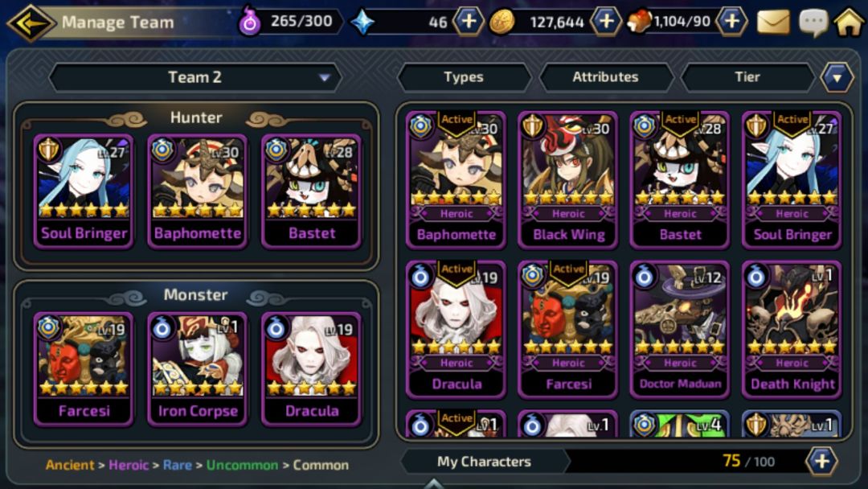
Task: Open the mail envelope icon
Action: coord(773,23)
